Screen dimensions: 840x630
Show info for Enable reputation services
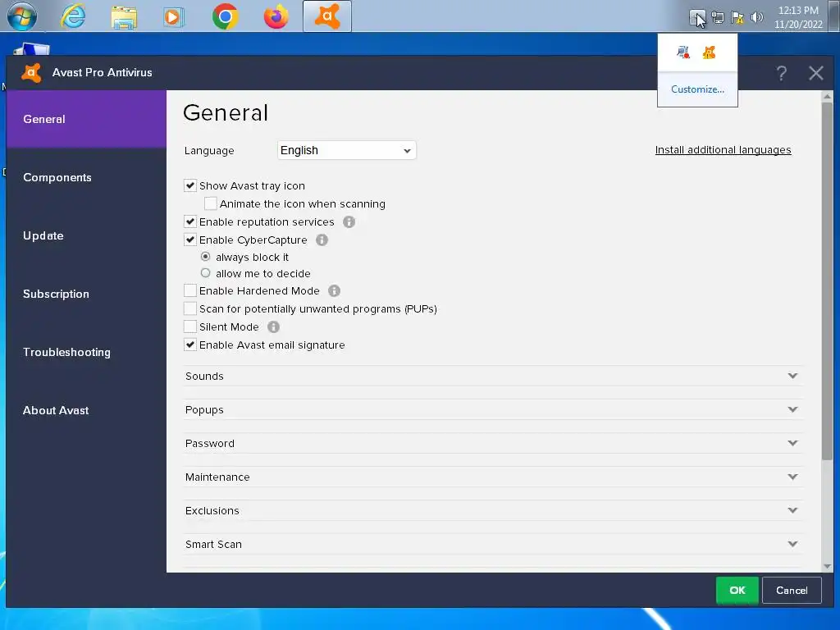[349, 221]
